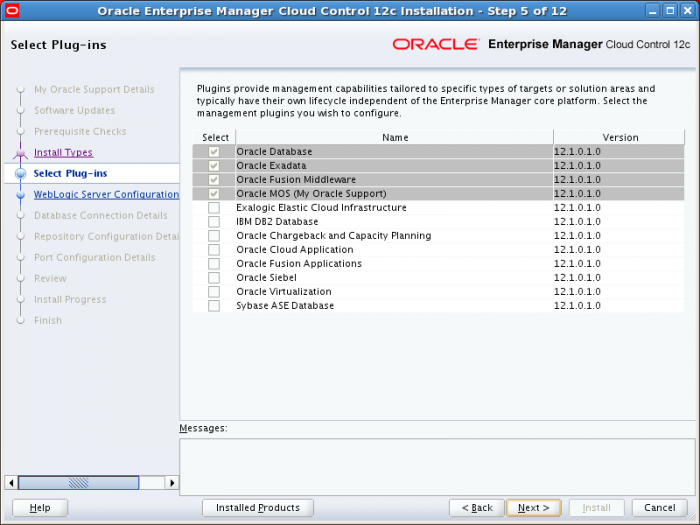Select the Oracle Virtualization name cell
The height and width of the screenshot is (525, 700).
[394, 292]
